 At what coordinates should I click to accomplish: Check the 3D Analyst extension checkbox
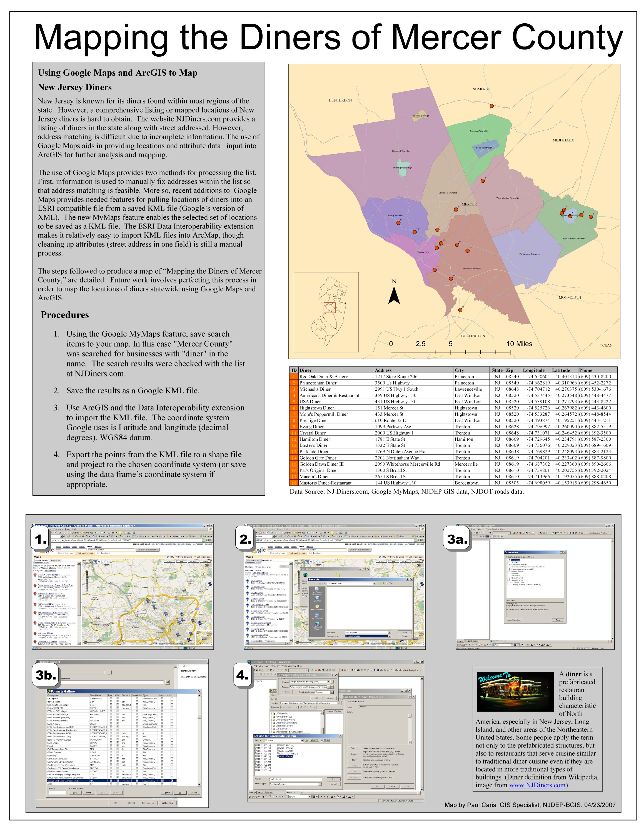pyautogui.click(x=510, y=560)
